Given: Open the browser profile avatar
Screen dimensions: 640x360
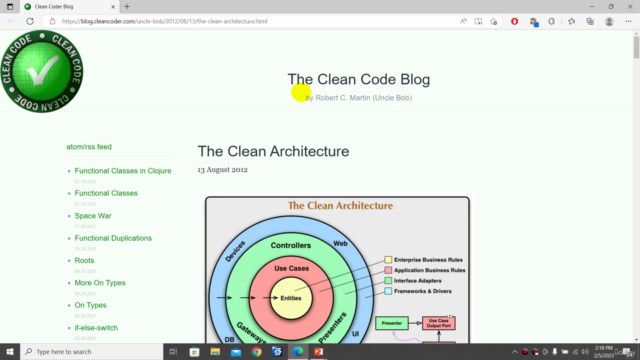Looking at the screenshot, I should click(x=609, y=21).
